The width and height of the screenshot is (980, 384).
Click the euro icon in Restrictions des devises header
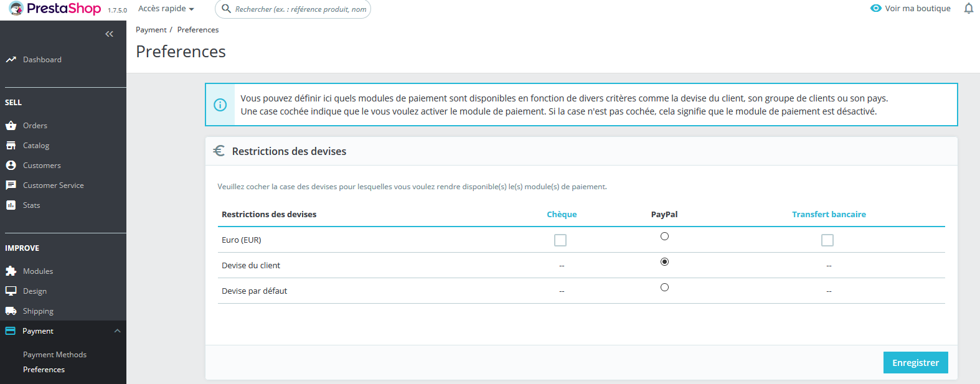219,151
